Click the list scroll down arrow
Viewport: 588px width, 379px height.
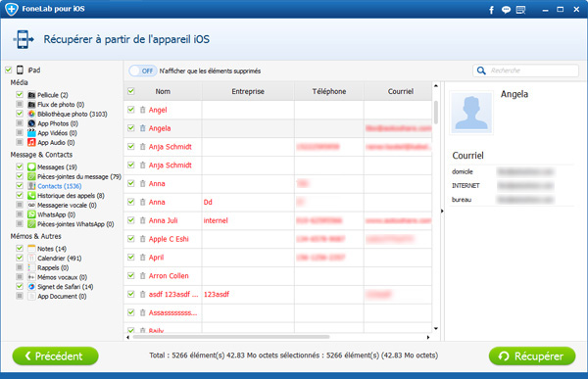pos(436,329)
